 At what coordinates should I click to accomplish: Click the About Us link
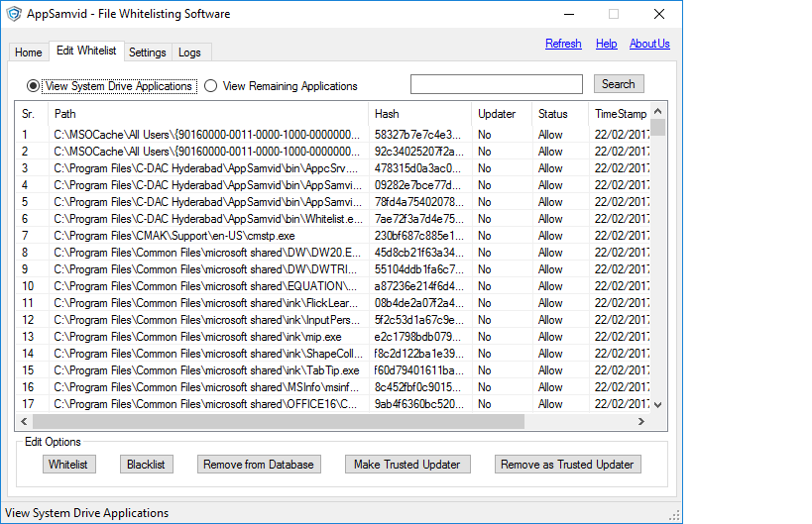coord(649,44)
